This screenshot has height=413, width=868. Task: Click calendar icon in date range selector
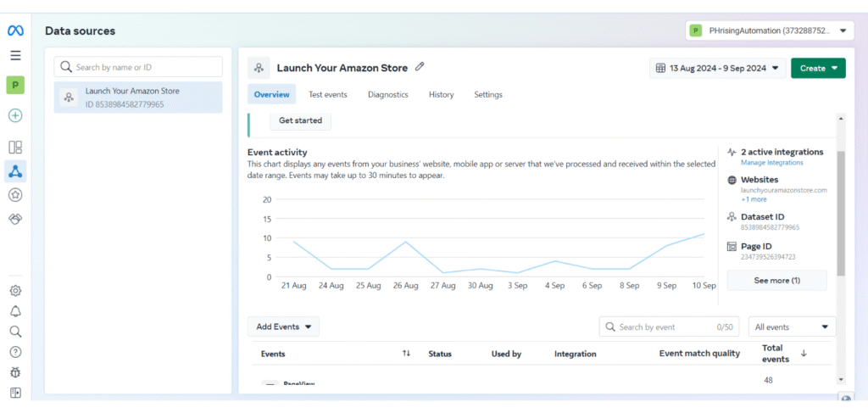[660, 68]
